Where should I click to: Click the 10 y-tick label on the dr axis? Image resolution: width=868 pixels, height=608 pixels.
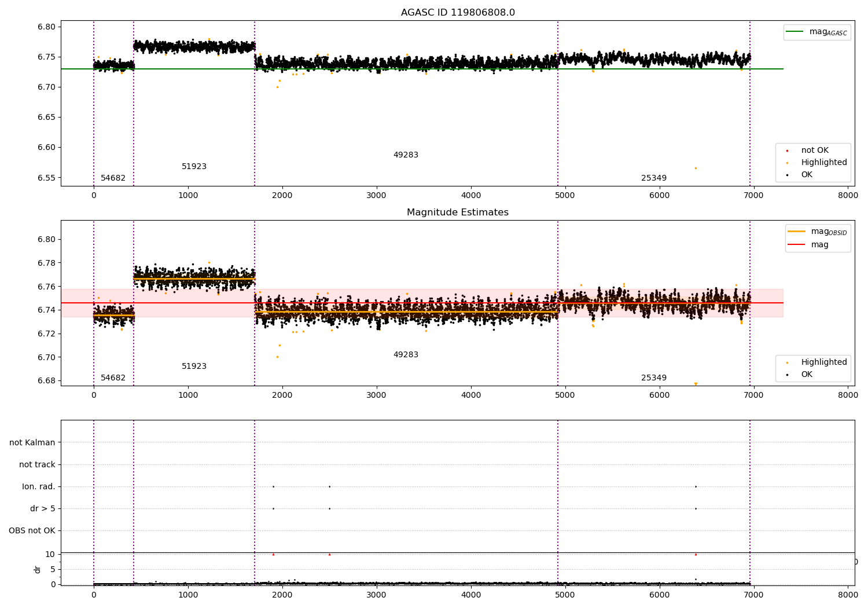coord(50,555)
